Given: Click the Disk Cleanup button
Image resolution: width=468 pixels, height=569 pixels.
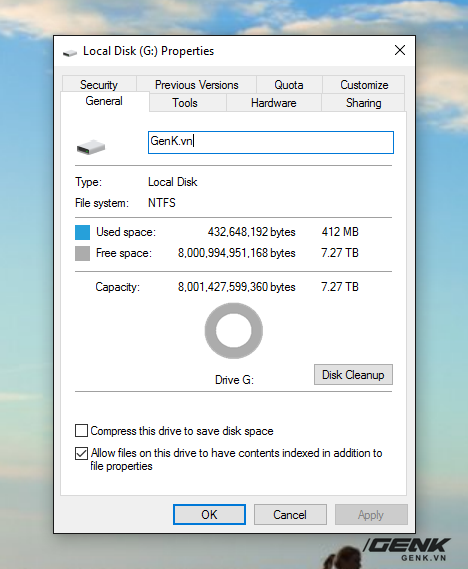Looking at the screenshot, I should [x=353, y=374].
